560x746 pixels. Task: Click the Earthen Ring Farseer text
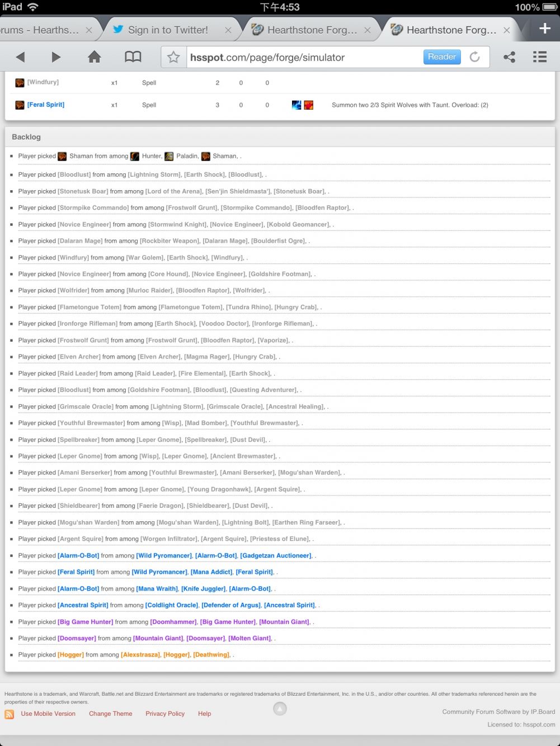click(x=307, y=522)
